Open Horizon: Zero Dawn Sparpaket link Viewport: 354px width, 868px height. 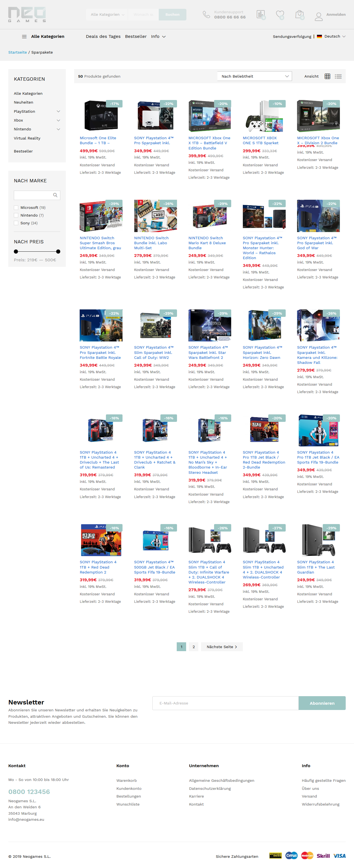pyautogui.click(x=262, y=353)
